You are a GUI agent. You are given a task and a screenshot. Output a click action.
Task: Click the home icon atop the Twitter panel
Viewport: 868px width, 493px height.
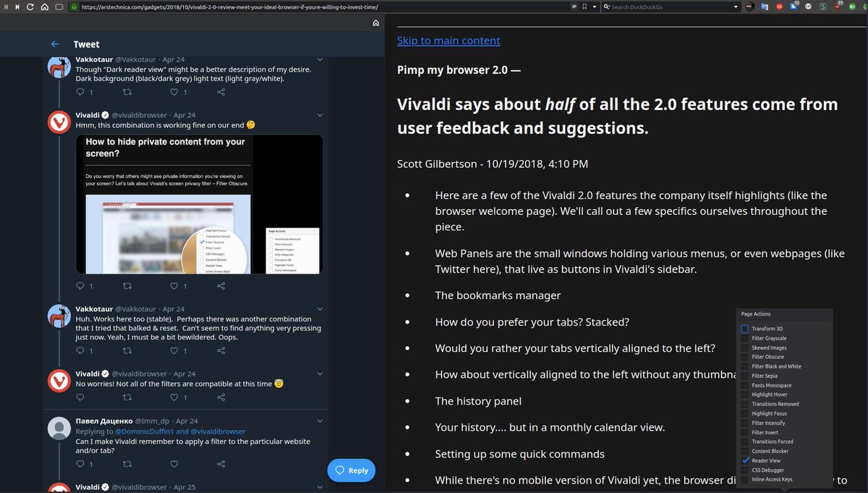point(375,22)
